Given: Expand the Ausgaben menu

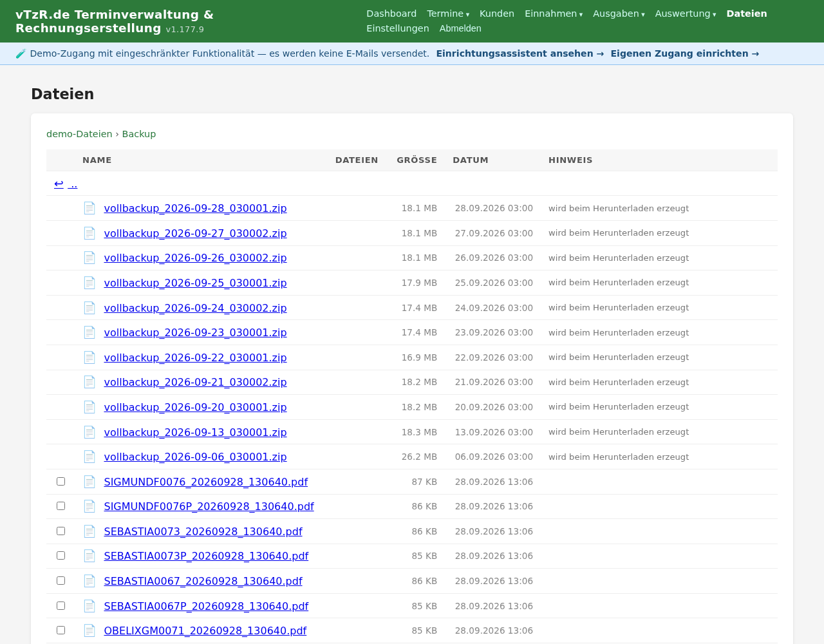Looking at the screenshot, I should (619, 14).
